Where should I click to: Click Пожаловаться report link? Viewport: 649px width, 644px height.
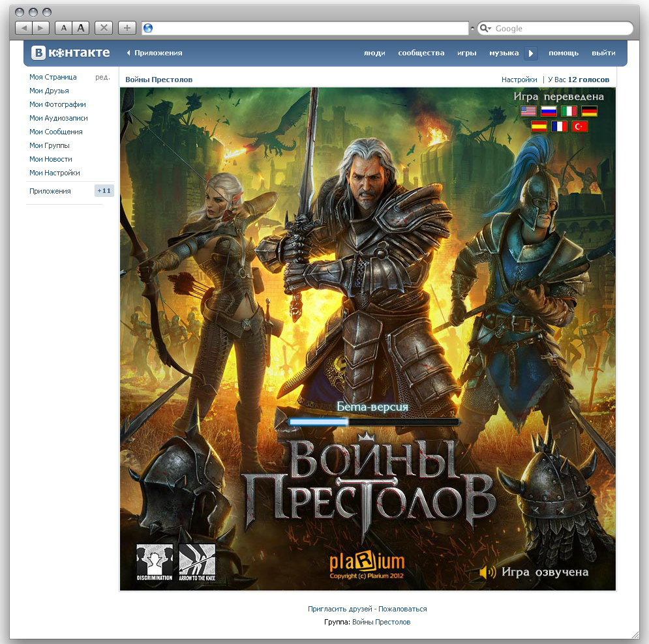pyautogui.click(x=402, y=609)
